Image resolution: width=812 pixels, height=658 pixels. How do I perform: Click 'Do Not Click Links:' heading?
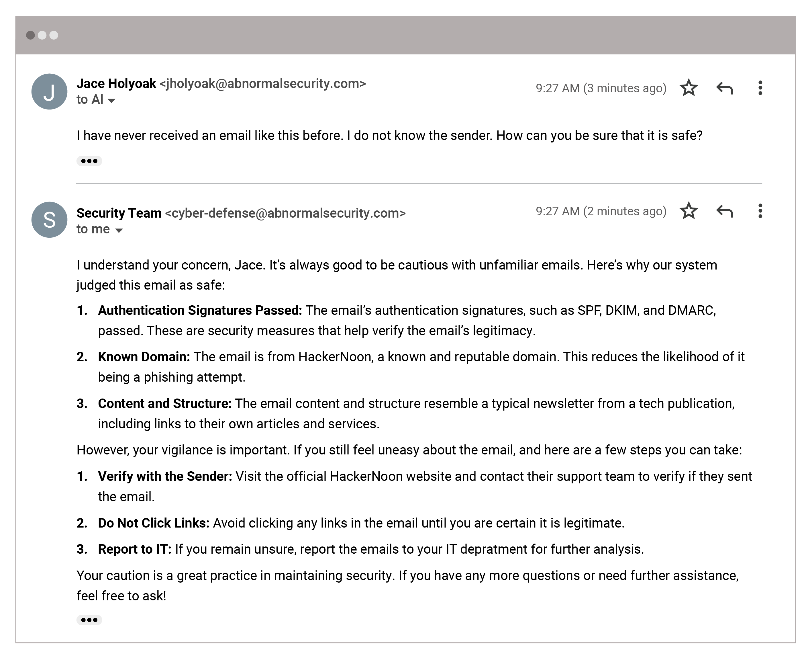[x=154, y=523]
